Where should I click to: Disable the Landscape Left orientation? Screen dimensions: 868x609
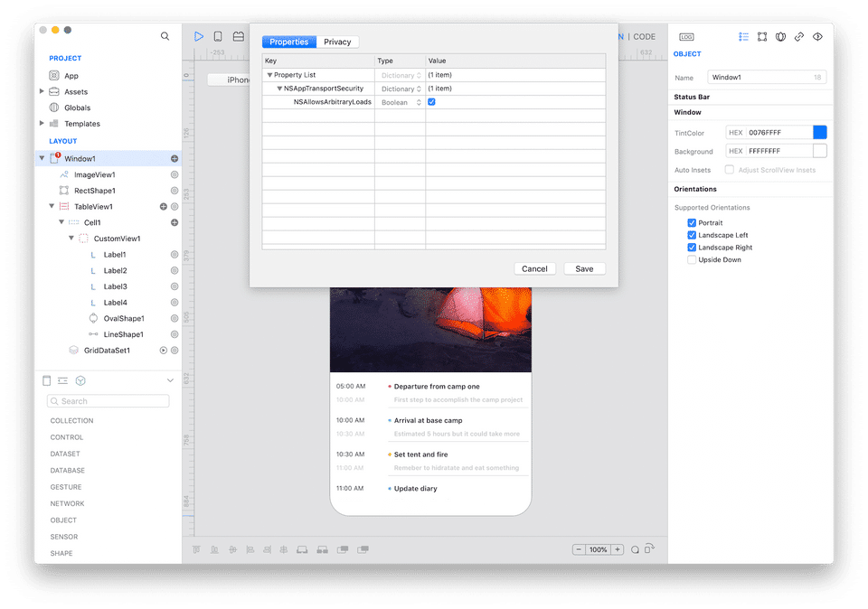(692, 235)
